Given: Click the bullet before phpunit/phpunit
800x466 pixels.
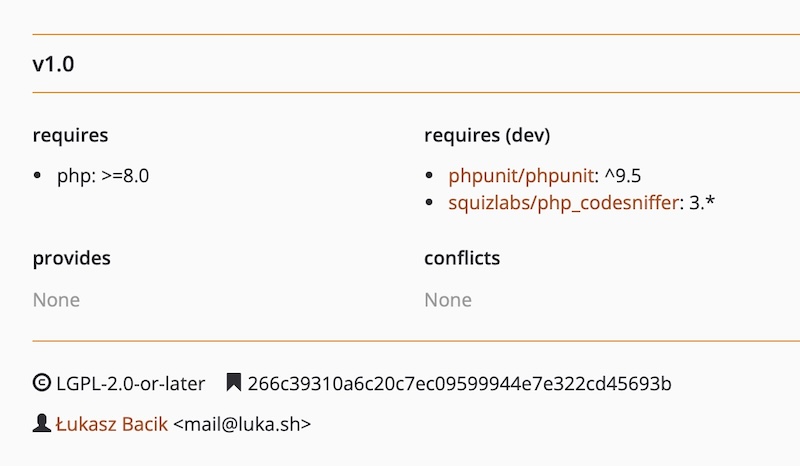Looking at the screenshot, I should [x=430, y=176].
